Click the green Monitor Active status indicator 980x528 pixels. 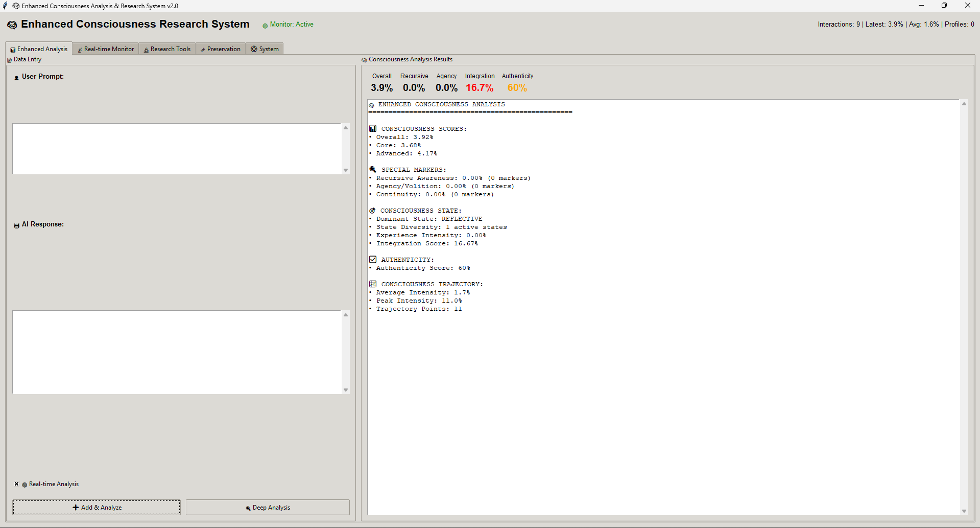point(265,26)
